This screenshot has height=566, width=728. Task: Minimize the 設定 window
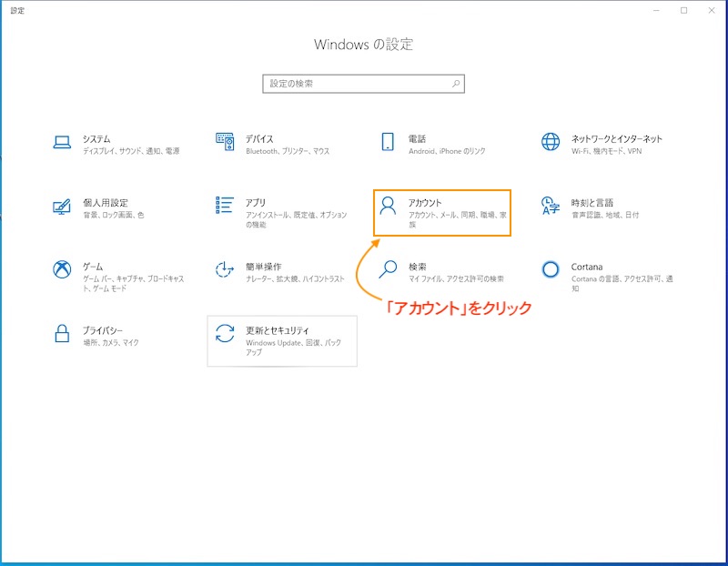coord(656,10)
